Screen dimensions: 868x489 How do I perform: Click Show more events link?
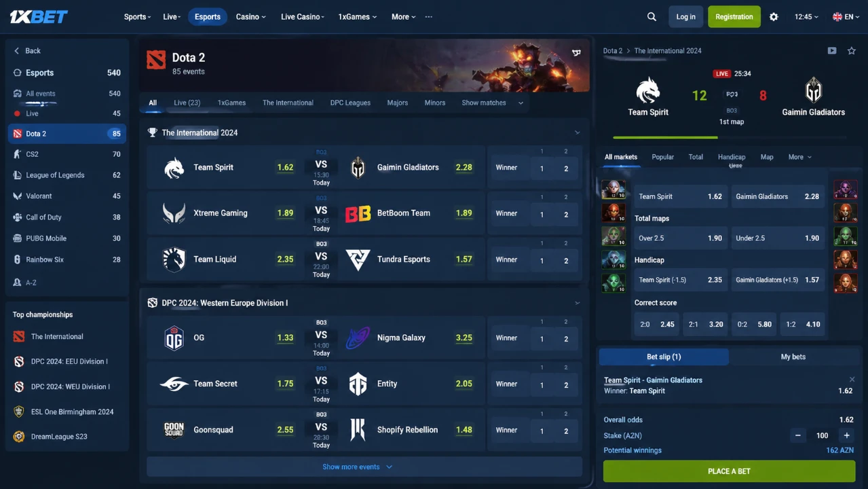[357, 467]
